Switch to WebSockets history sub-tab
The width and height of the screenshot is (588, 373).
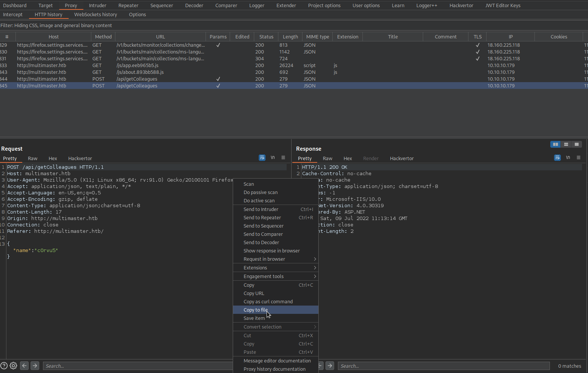[95, 14]
